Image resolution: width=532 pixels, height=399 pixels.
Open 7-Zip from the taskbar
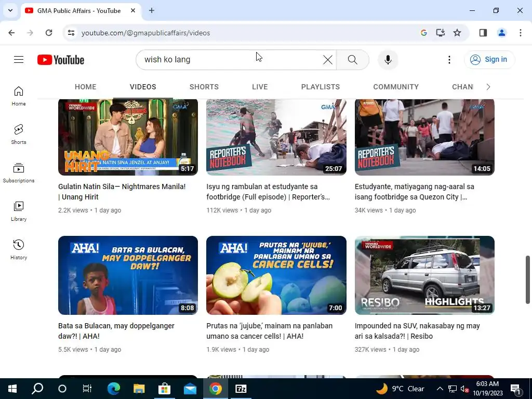[241, 389]
